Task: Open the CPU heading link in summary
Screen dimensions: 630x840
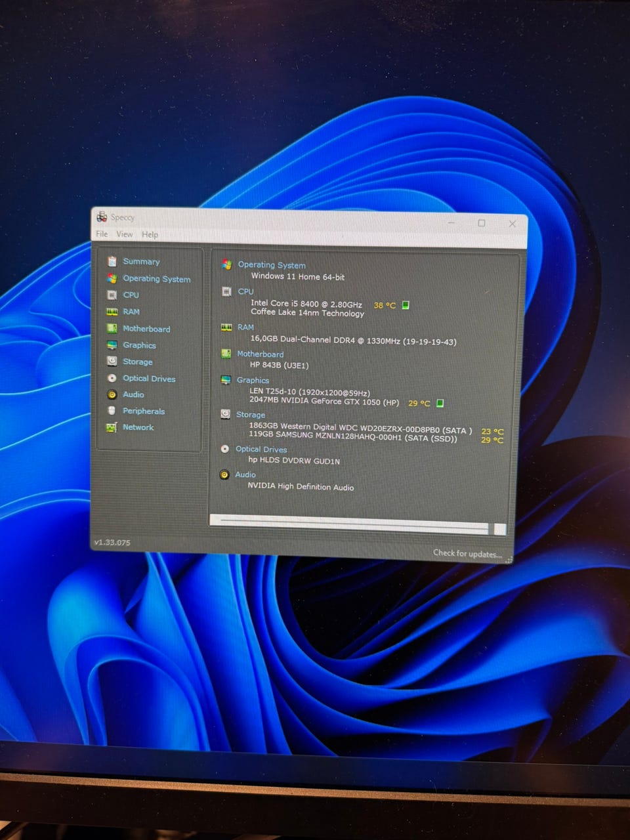Action: [245, 291]
